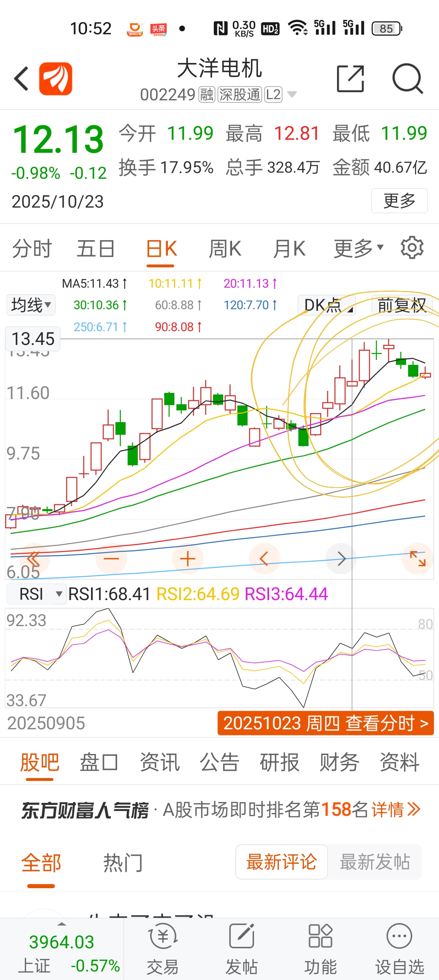Tap the 融 margin badge
The width and height of the screenshot is (439, 980).
206,95
